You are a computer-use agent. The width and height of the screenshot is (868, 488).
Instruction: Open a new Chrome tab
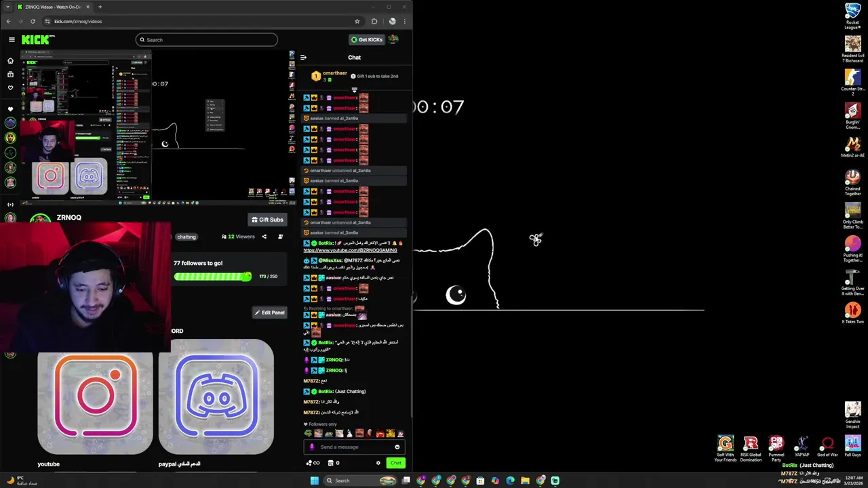point(100,7)
